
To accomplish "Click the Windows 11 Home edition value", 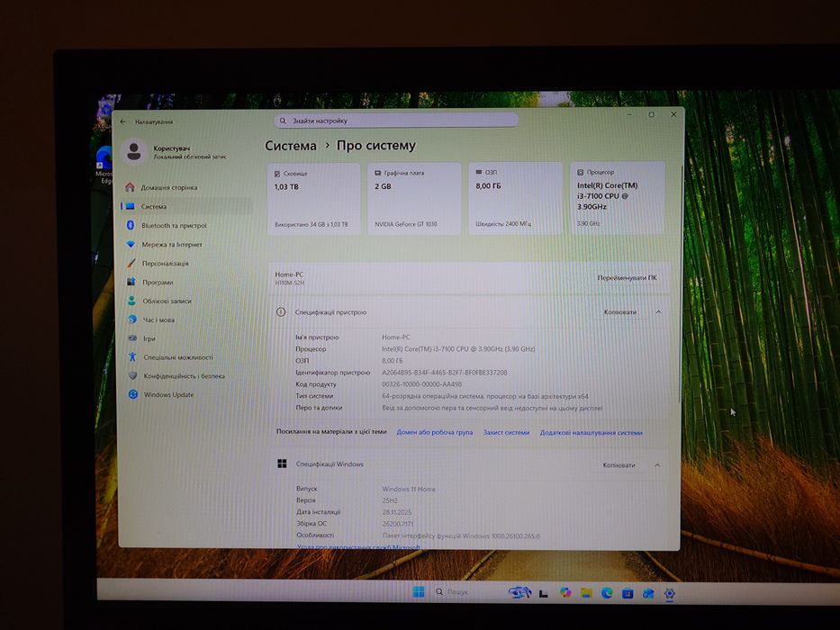I will pos(409,489).
